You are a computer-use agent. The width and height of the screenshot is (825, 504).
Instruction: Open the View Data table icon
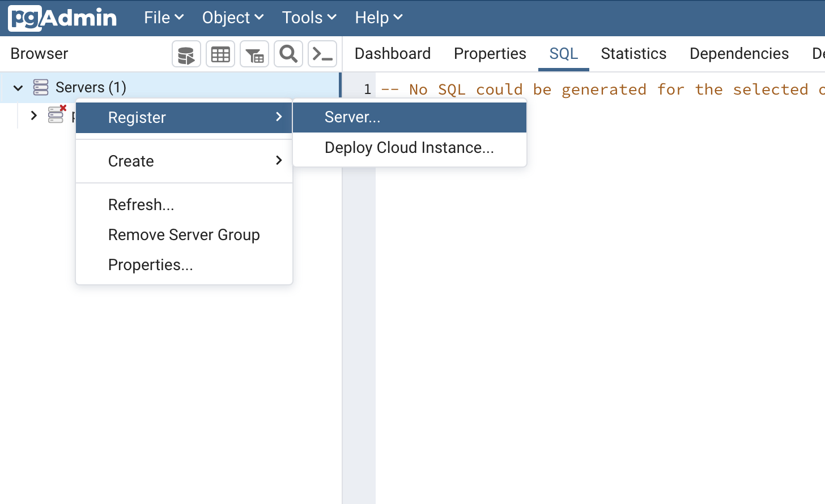coord(220,54)
